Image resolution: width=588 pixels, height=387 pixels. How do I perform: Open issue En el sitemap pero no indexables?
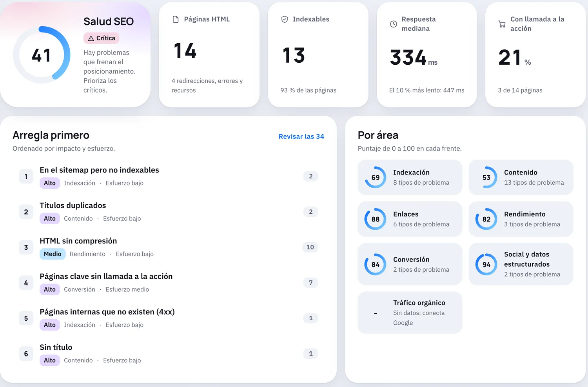(168, 176)
